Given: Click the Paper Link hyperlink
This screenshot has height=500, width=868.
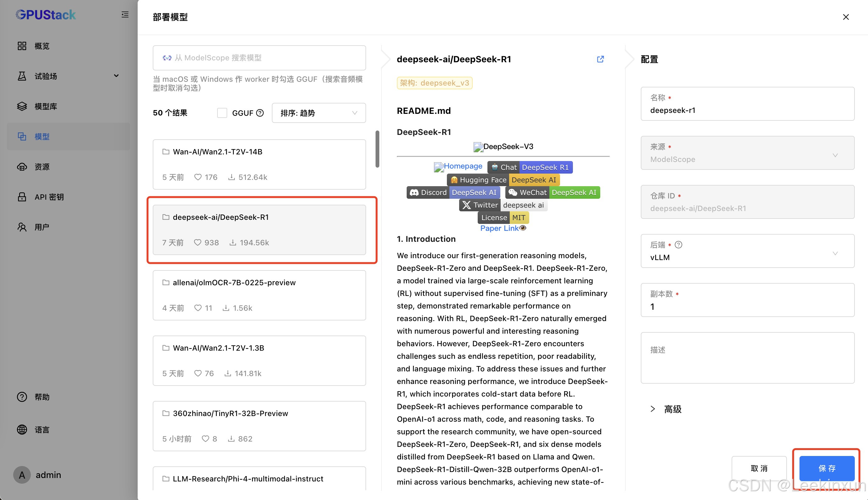Looking at the screenshot, I should [499, 228].
